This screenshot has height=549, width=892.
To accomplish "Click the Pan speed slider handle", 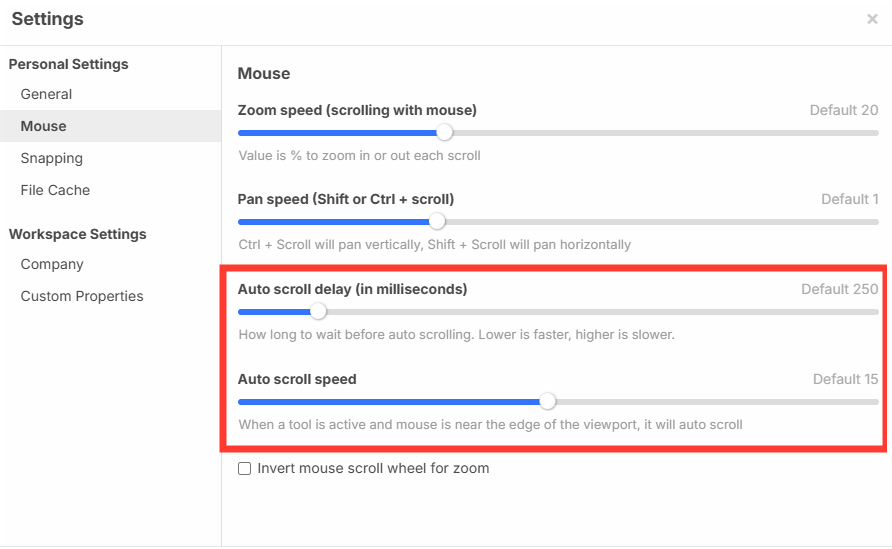I will (x=436, y=222).
